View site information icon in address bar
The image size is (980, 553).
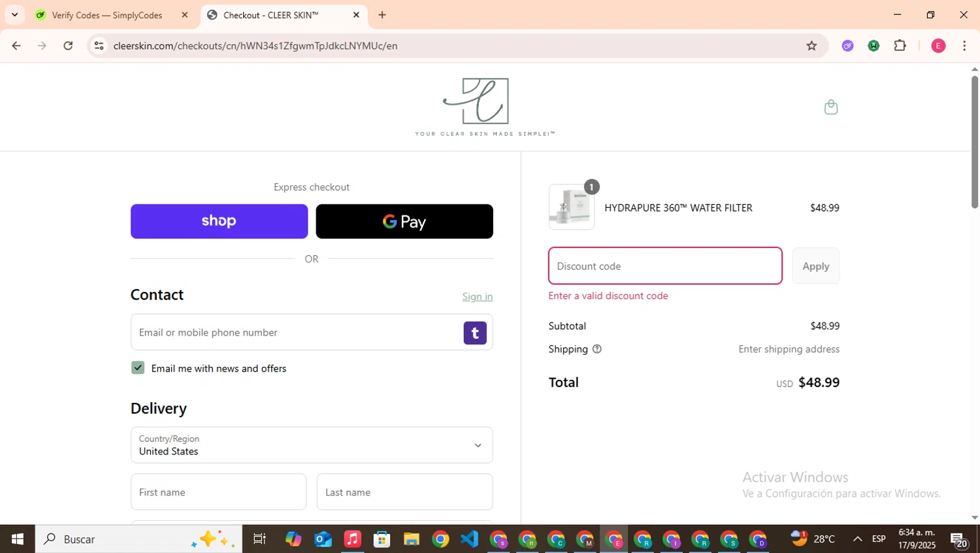tap(99, 46)
